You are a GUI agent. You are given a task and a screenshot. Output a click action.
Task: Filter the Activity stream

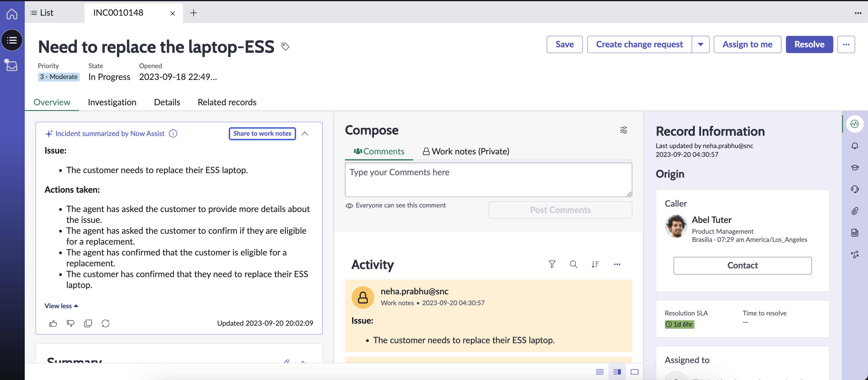coord(552,264)
